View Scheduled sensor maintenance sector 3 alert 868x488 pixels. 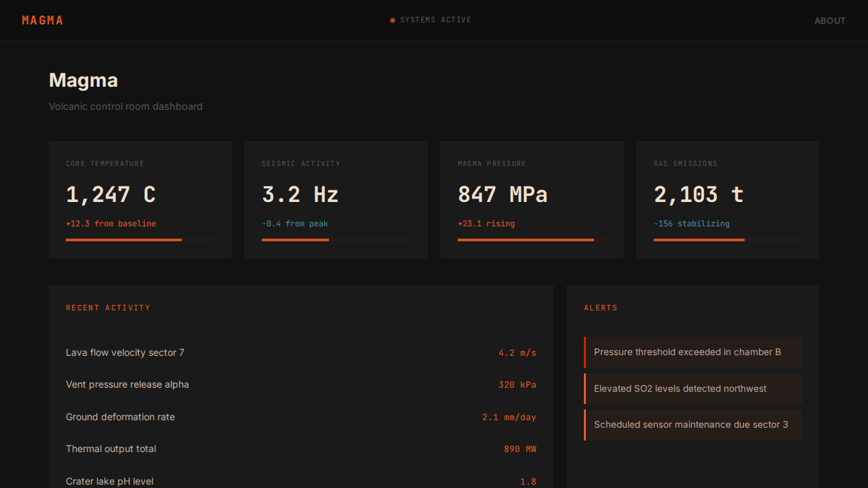click(693, 425)
